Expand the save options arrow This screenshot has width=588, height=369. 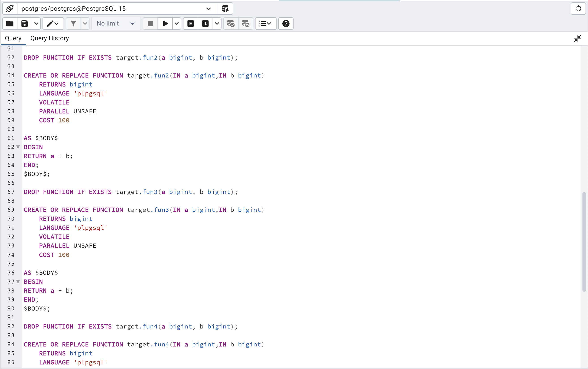[x=36, y=24]
